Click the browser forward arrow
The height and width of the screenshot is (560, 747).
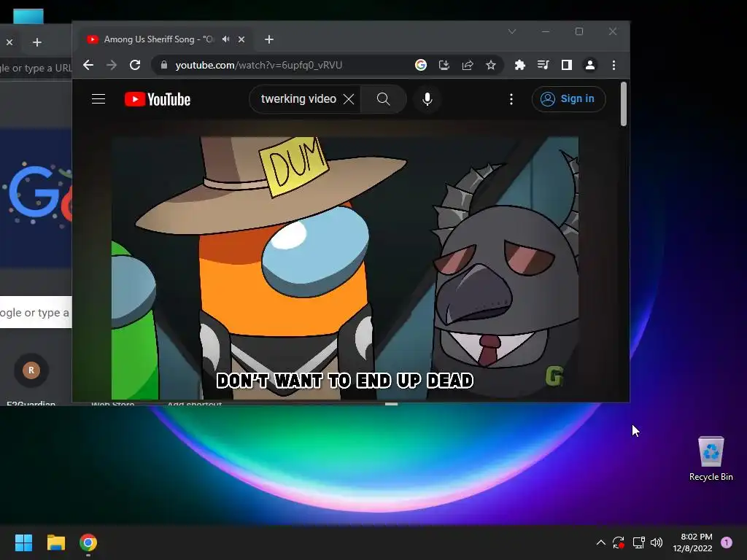112,65
